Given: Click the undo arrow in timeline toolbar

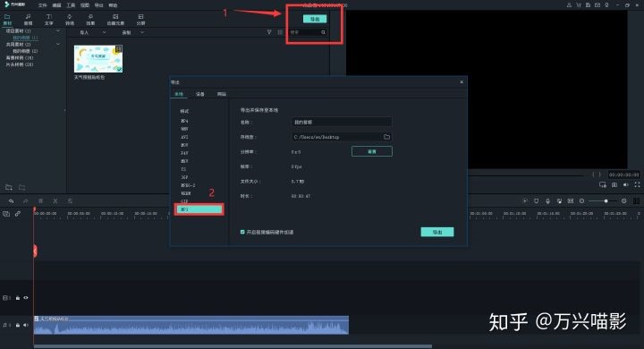Looking at the screenshot, I should [x=11, y=201].
